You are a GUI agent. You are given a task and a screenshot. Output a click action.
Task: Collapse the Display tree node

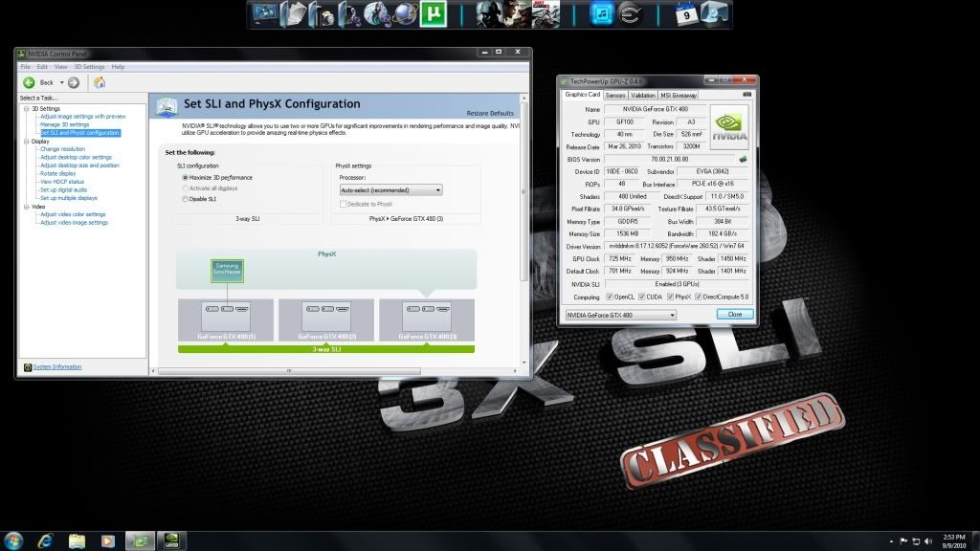(x=26, y=142)
